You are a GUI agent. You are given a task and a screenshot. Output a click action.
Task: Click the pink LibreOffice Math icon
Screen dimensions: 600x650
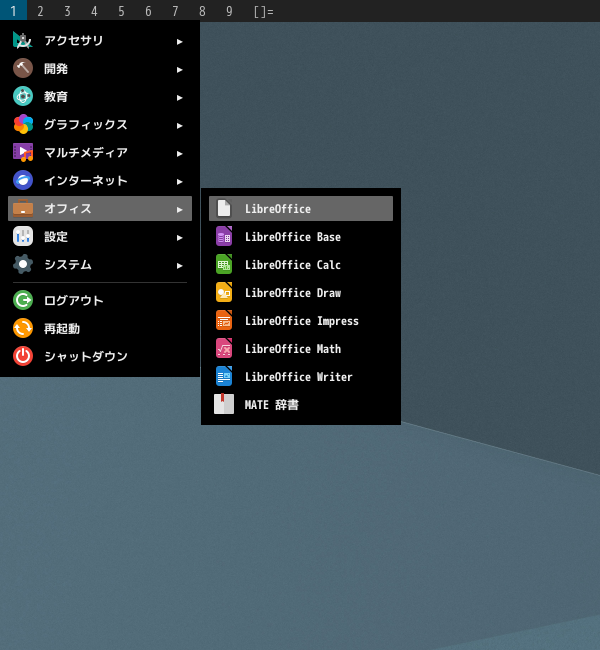[x=224, y=348]
